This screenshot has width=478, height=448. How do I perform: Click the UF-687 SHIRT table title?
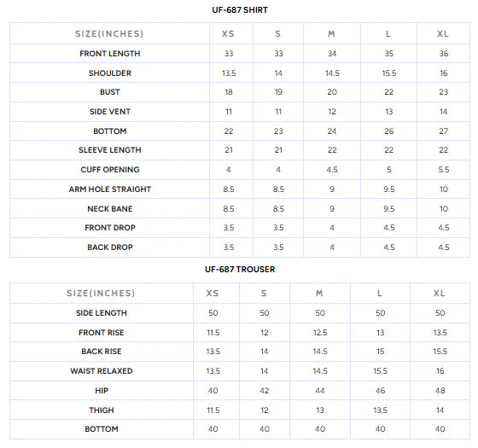coord(240,10)
